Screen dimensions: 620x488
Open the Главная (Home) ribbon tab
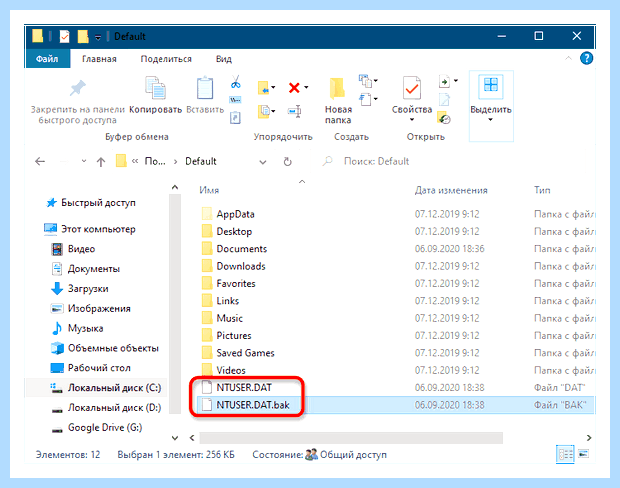(99, 59)
